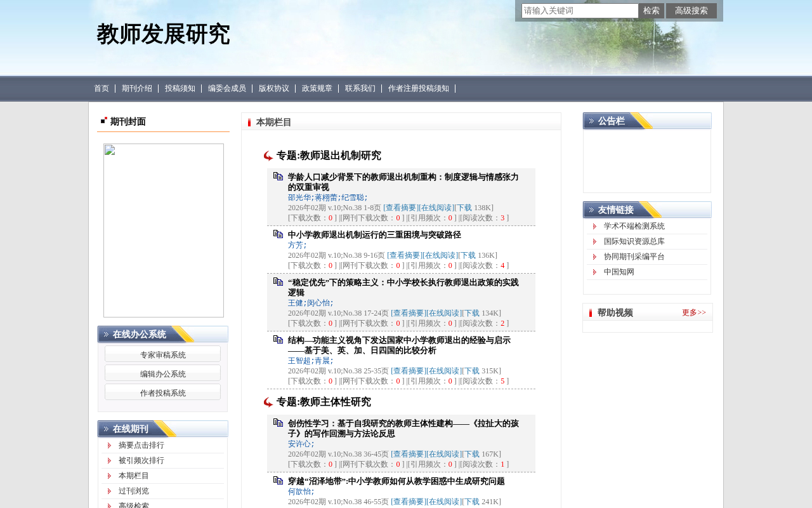
Task: Open 查看摘要 for the first article
Action: (x=401, y=208)
